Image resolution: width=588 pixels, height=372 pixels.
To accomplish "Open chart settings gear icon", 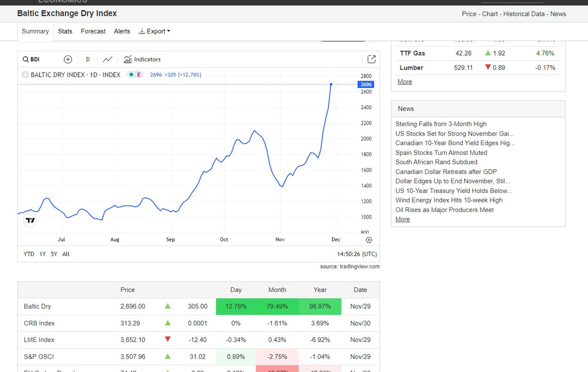I will coord(369,240).
